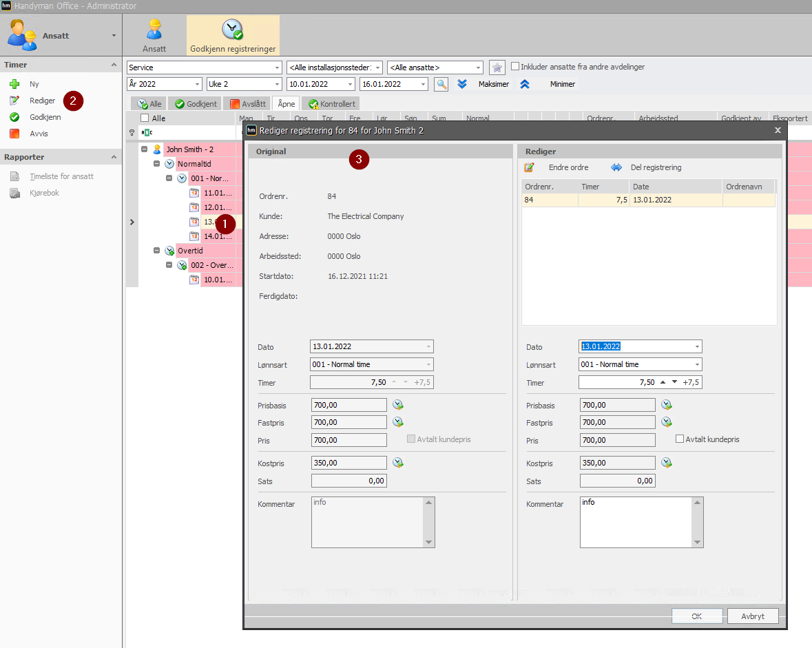The width and height of the screenshot is (812, 648).
Task: Click the Del registrering arrows icon
Action: (x=616, y=167)
